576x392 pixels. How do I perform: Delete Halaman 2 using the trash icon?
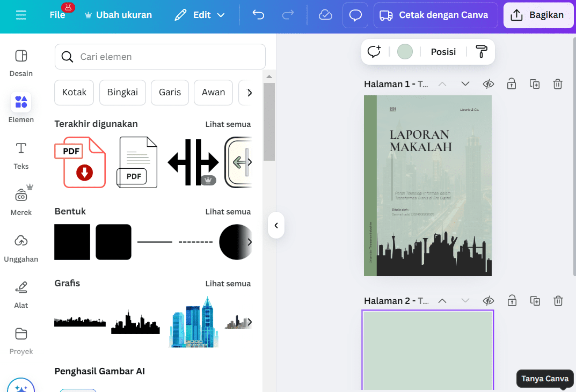(558, 301)
